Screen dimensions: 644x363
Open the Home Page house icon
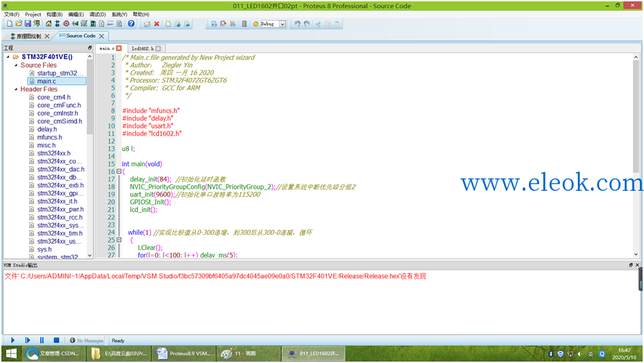(48, 24)
